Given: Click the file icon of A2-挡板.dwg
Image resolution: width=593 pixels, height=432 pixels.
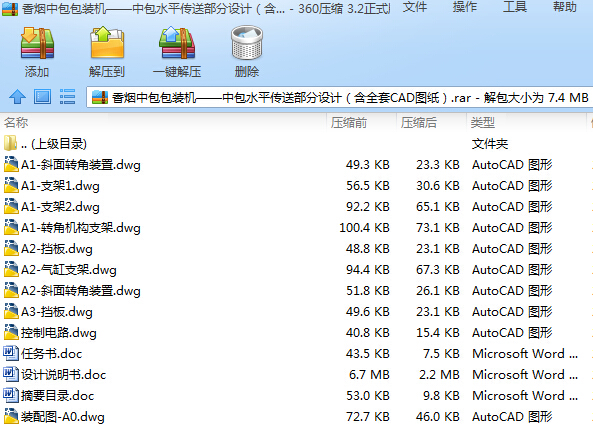Looking at the screenshot, I should [11, 248].
